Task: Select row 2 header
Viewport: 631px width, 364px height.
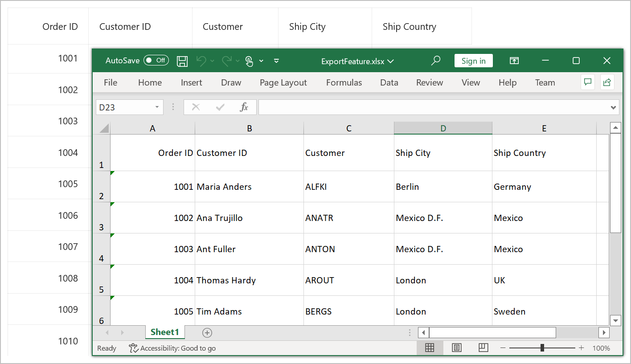Action: 102,187
